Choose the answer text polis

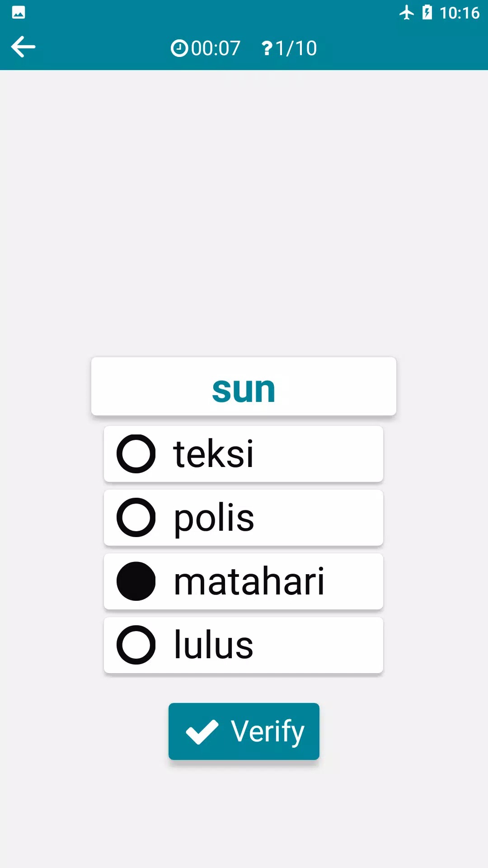click(x=214, y=518)
